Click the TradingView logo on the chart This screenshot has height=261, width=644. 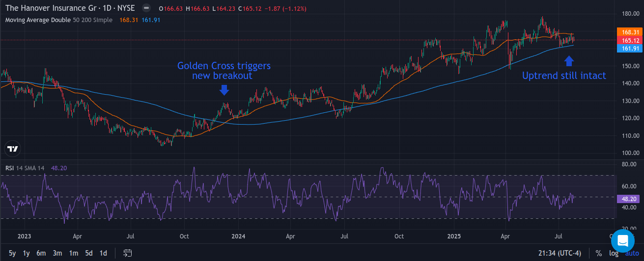13,149
